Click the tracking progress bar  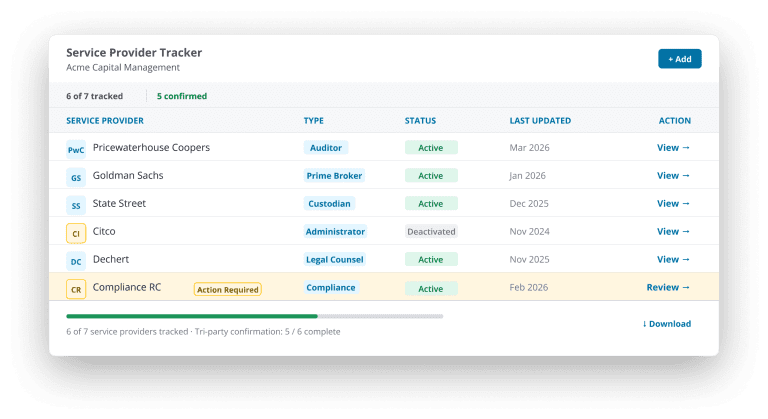tap(255, 316)
